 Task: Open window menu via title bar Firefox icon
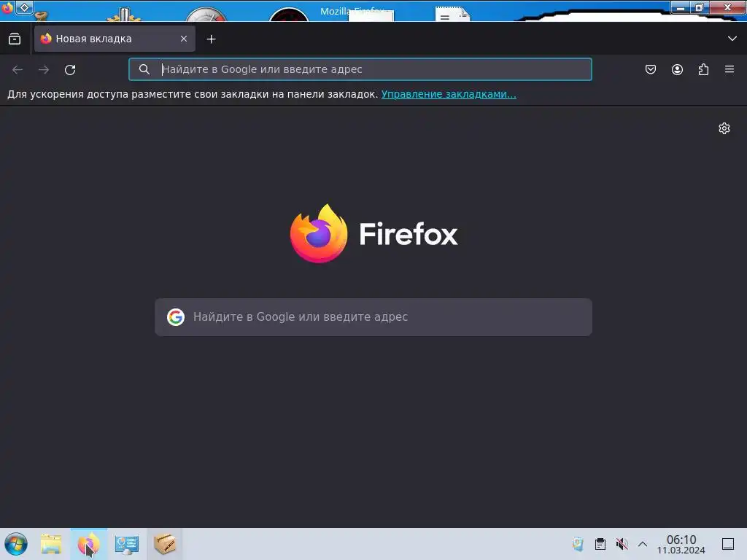(7, 8)
